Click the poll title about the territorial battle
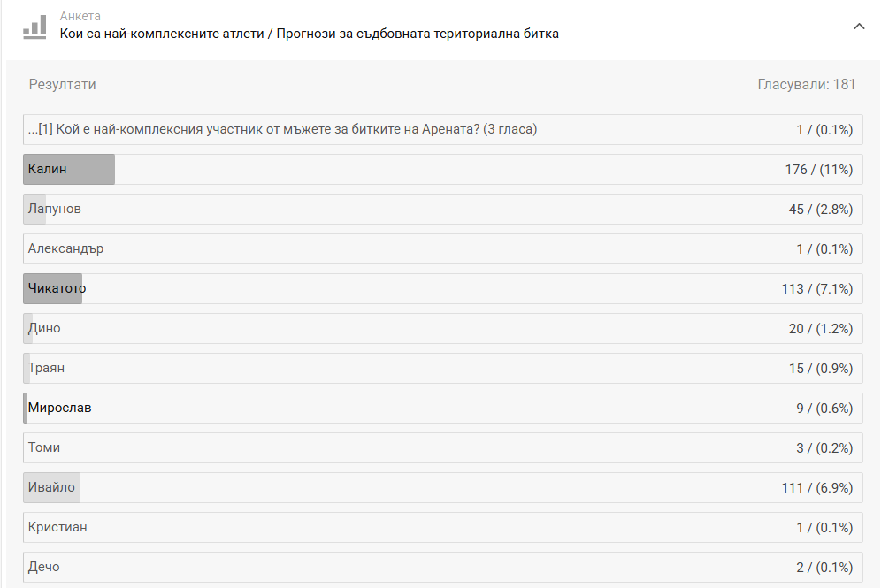Viewport: 881px width, 588px height. click(309, 34)
